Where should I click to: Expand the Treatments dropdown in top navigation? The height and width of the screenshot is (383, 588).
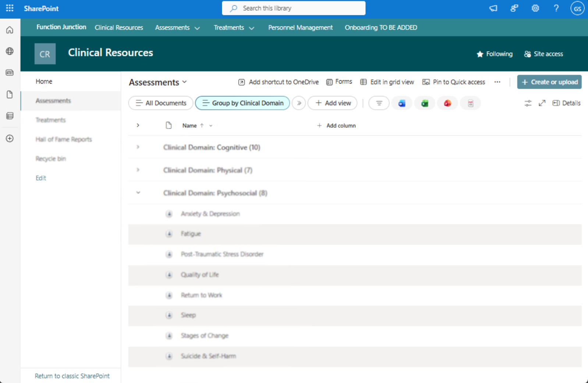point(252,28)
